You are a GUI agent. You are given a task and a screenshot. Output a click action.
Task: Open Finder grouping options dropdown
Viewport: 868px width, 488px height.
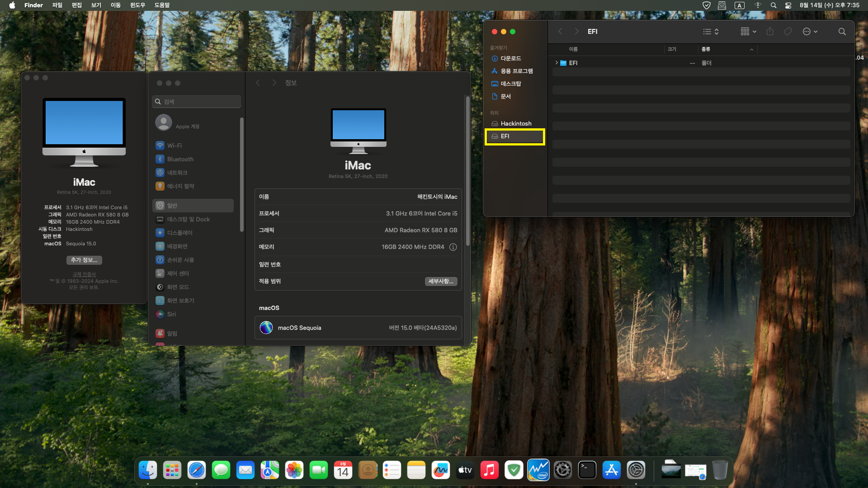[748, 32]
